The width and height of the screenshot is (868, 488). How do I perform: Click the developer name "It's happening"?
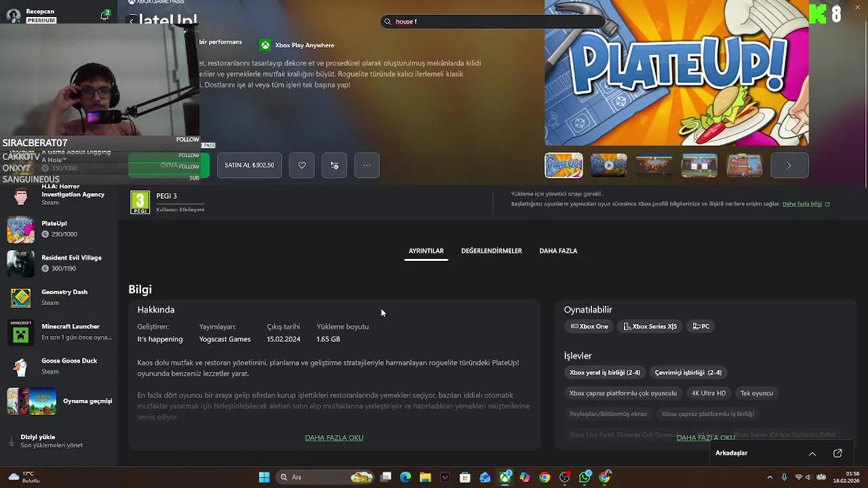[160, 340]
